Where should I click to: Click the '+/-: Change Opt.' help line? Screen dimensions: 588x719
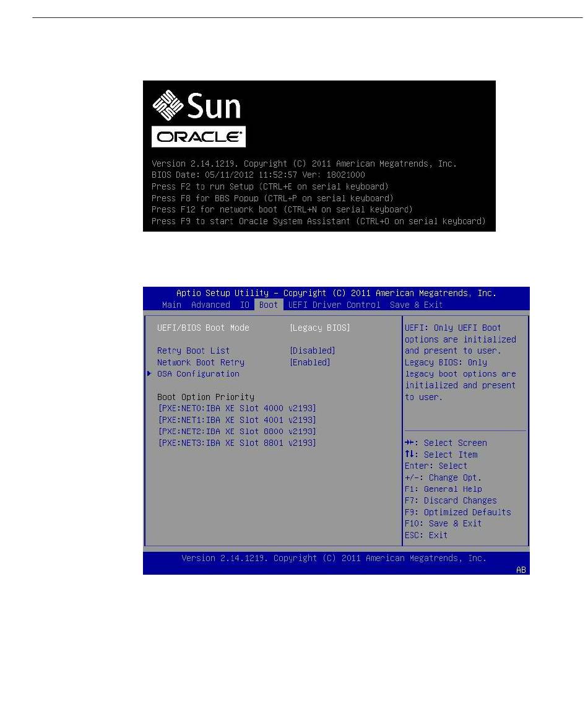443,478
